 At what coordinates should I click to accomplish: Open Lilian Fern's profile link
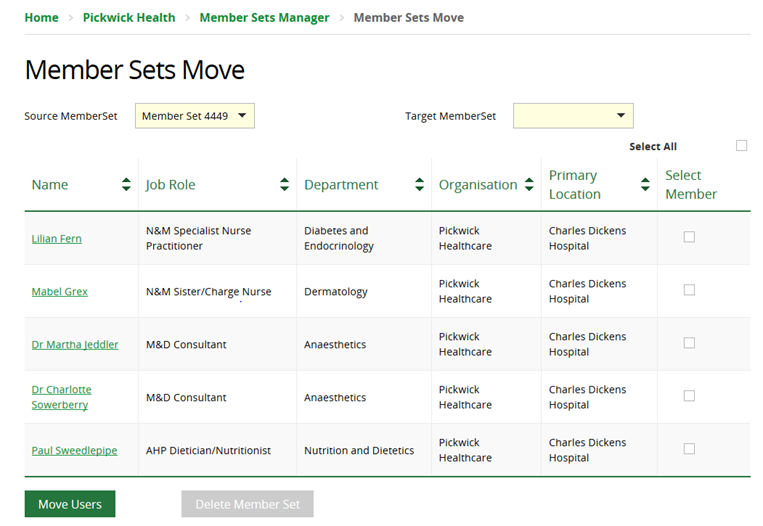tap(57, 239)
